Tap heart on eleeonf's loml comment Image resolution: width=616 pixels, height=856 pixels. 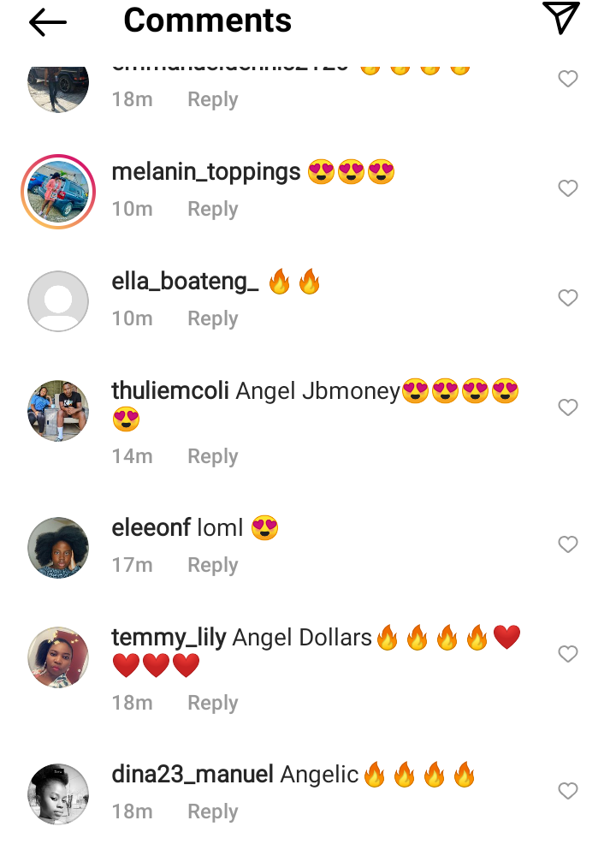(567, 544)
